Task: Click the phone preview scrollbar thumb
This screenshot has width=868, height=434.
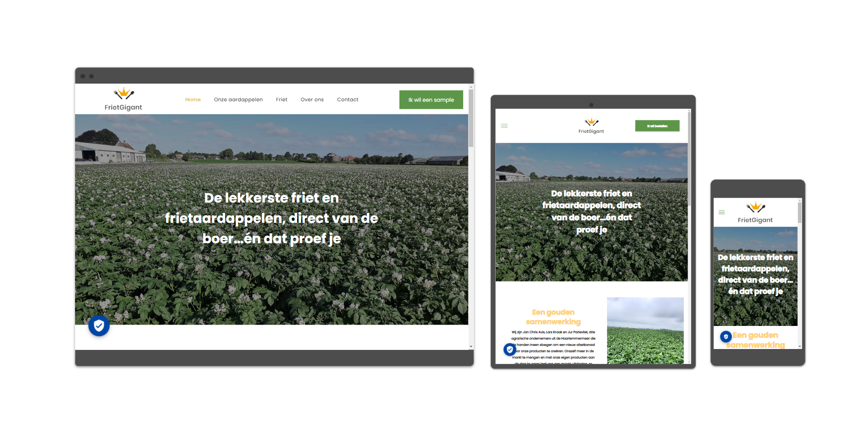Action: pos(800,212)
